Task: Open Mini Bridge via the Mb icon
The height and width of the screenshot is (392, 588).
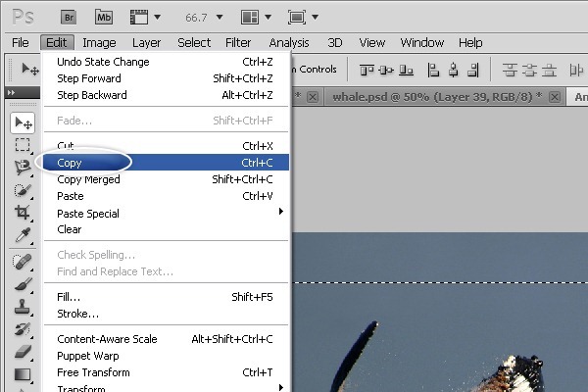Action: pyautogui.click(x=105, y=17)
